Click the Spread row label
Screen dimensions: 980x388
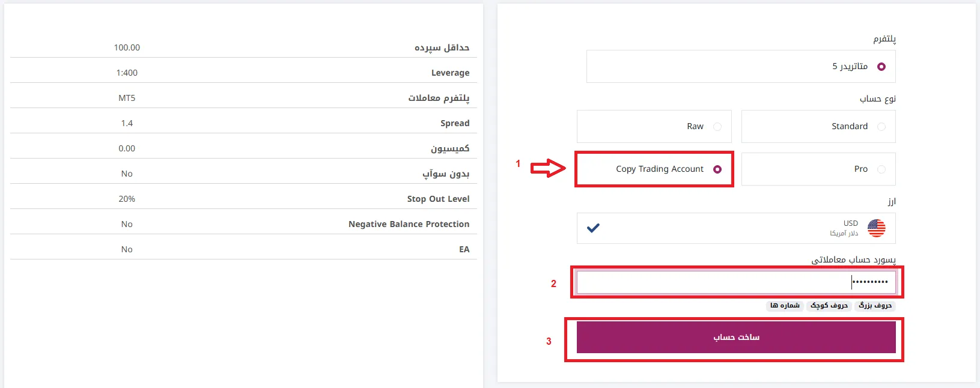point(454,123)
